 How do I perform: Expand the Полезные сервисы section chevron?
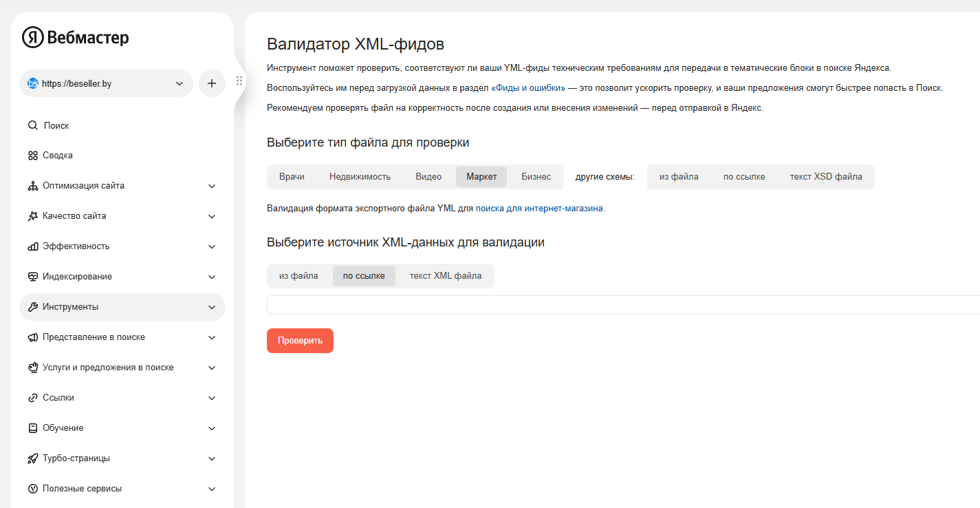212,489
